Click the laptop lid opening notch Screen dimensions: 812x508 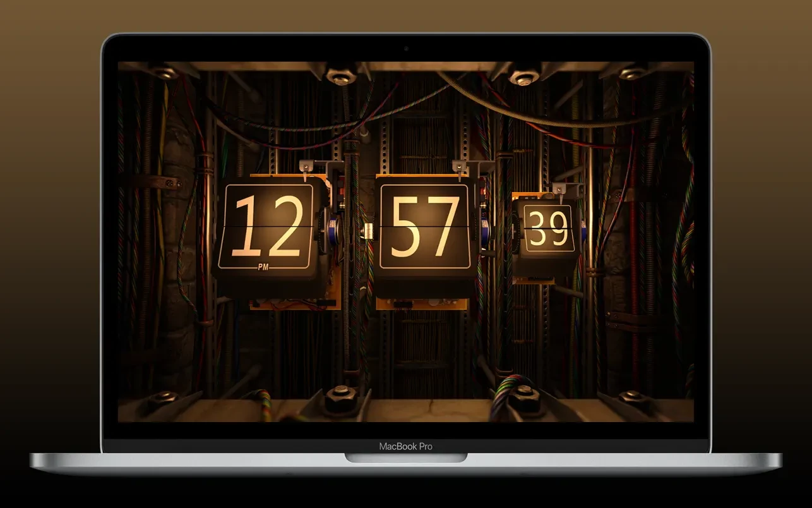(405, 457)
